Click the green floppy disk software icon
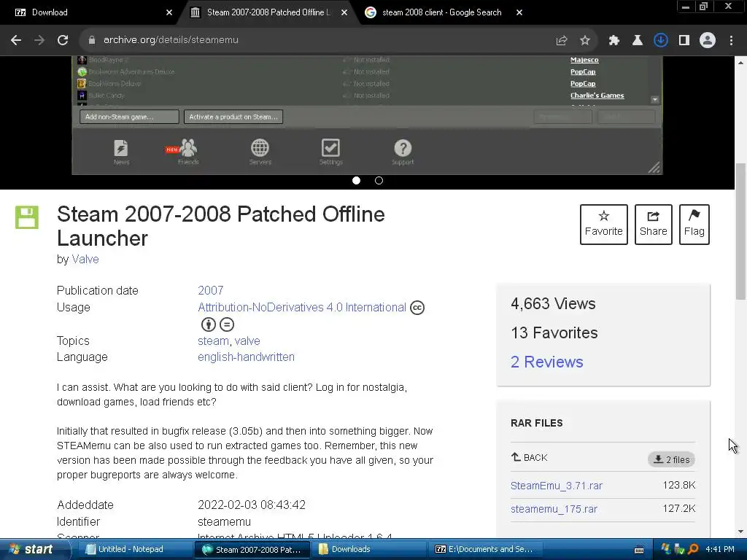Screen dimensions: 747x560 click(x=27, y=217)
